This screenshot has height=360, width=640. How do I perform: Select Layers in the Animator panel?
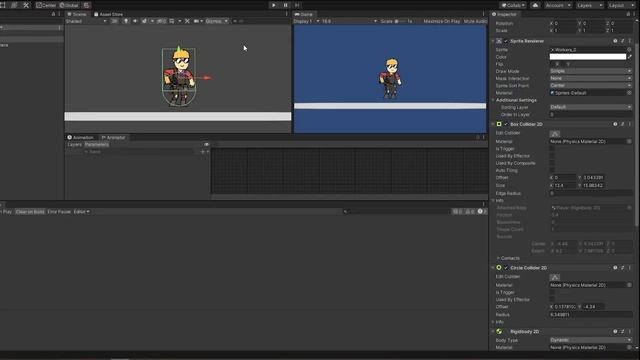(x=75, y=144)
